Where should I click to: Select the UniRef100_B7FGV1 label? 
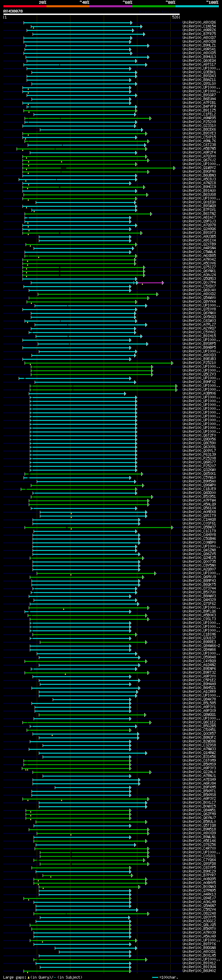click(199, 210)
